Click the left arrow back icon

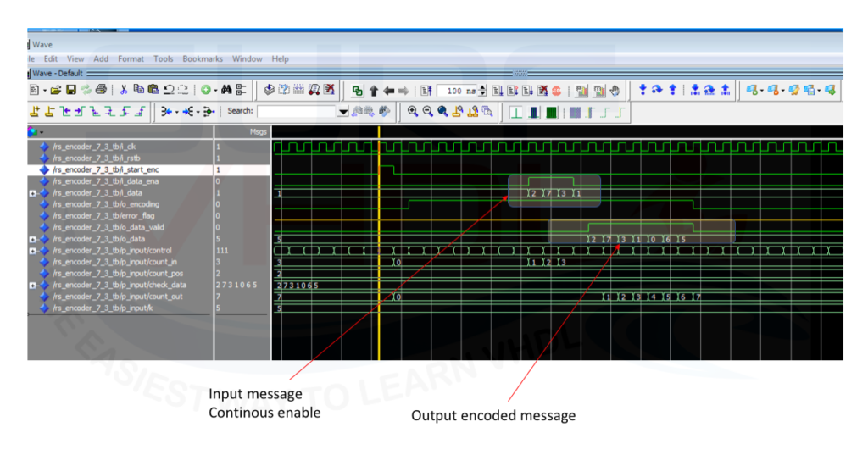click(x=388, y=91)
